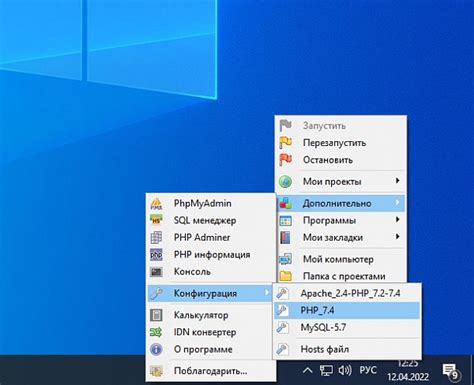Open the Apache_2.4-PHP_7.2-7.4 configuration entry
The height and width of the screenshot is (385, 474).
pos(347,293)
